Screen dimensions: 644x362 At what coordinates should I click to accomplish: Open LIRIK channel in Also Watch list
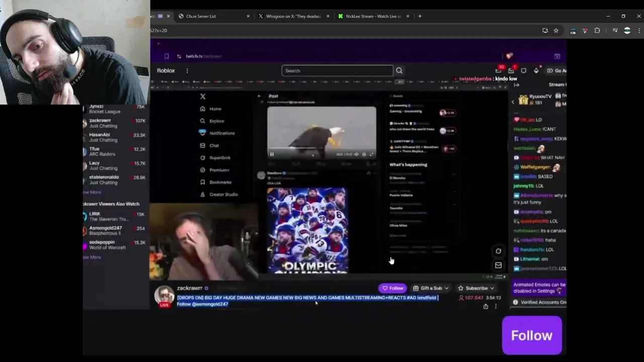[x=115, y=216]
